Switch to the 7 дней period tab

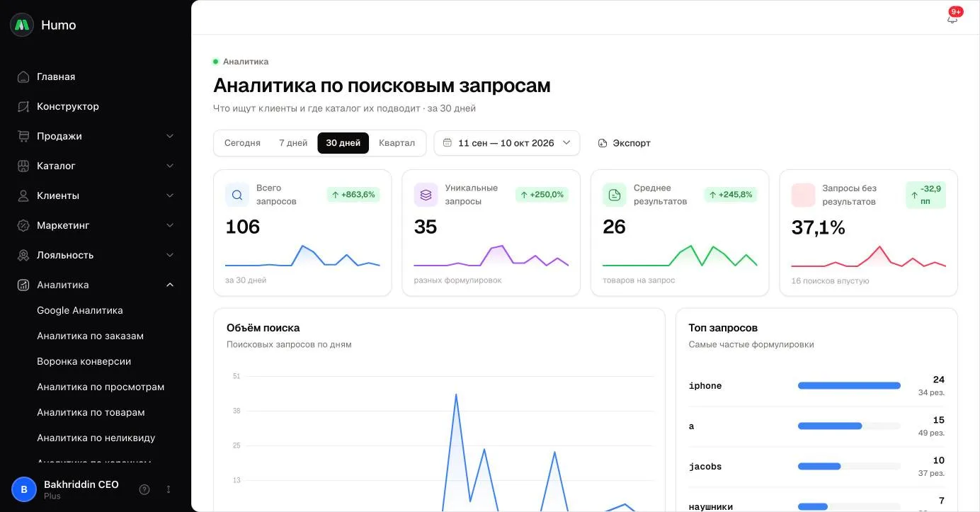pyautogui.click(x=293, y=143)
